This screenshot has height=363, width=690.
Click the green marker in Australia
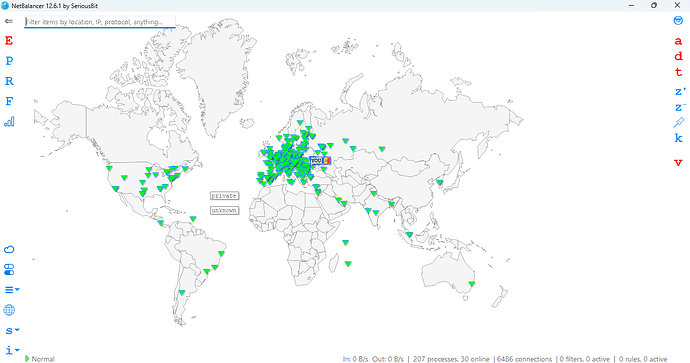coord(472,284)
